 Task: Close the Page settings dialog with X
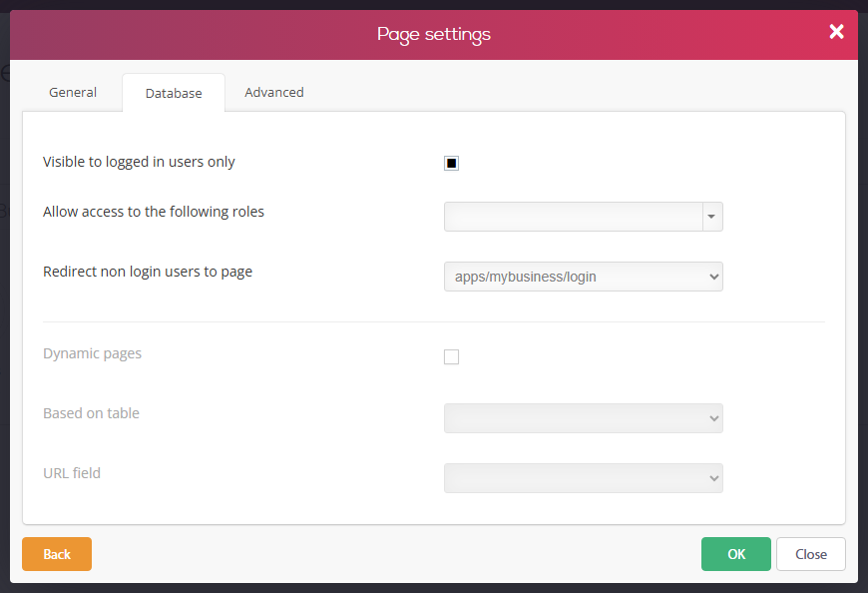(x=836, y=32)
